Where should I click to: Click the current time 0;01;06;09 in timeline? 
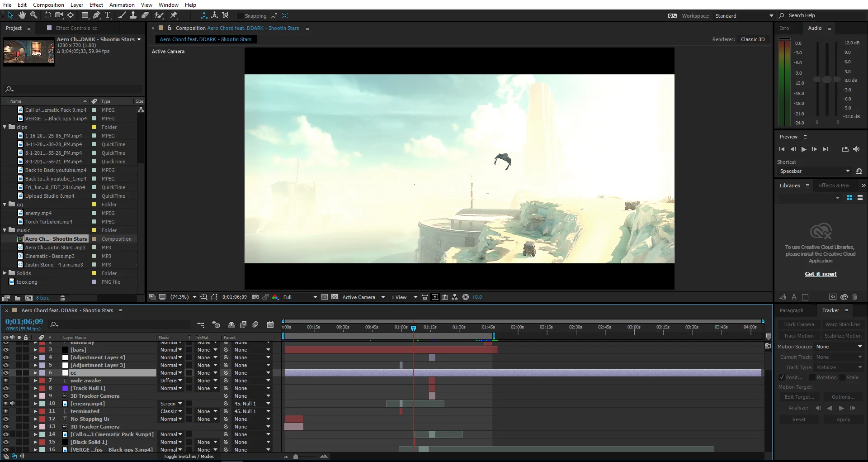point(24,322)
